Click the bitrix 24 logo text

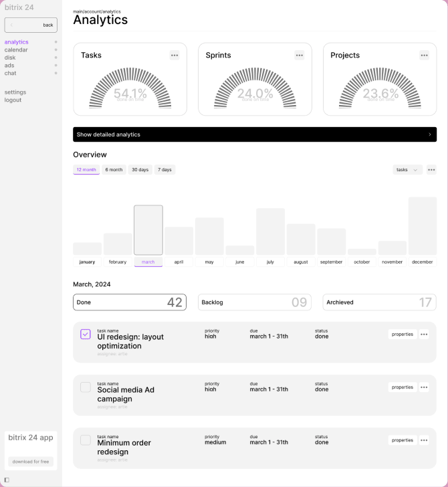click(x=19, y=7)
